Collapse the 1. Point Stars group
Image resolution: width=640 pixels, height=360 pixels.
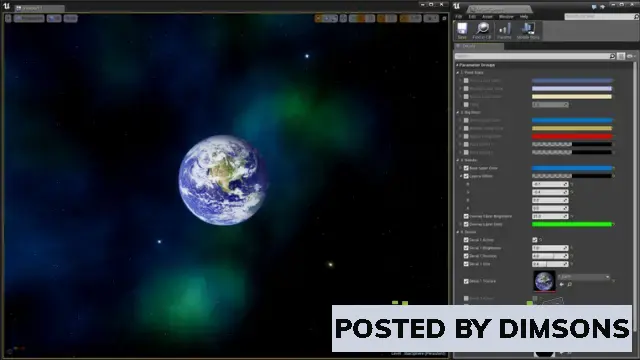pos(458,73)
